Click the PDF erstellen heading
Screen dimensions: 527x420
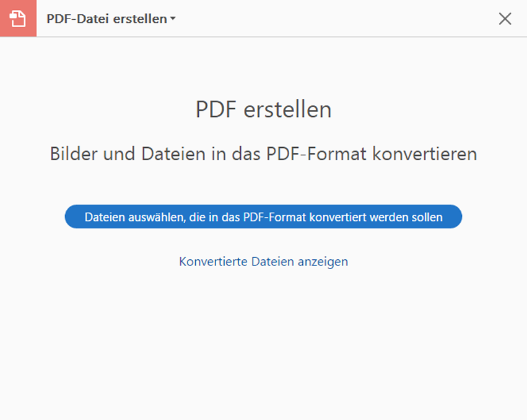[264, 109]
